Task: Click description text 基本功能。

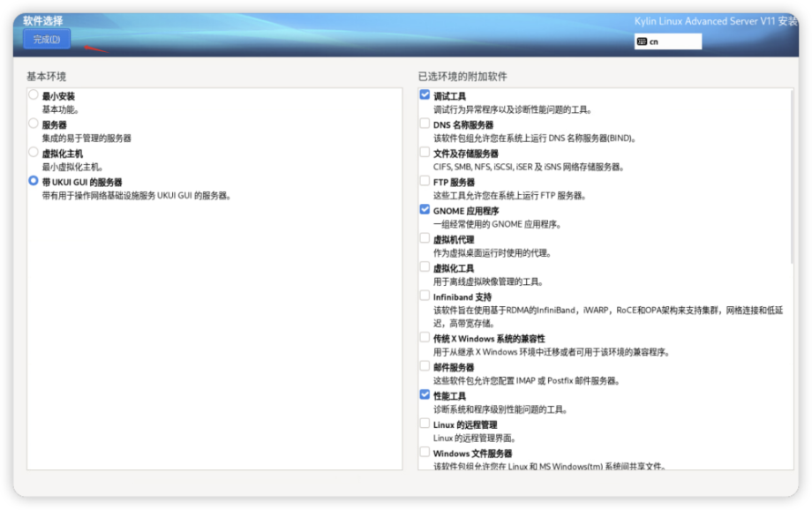Action: tap(61, 109)
